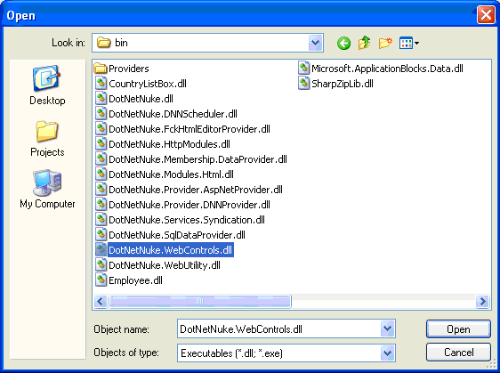Open My Computer in the places bar
500x373 pixels.
[47, 189]
